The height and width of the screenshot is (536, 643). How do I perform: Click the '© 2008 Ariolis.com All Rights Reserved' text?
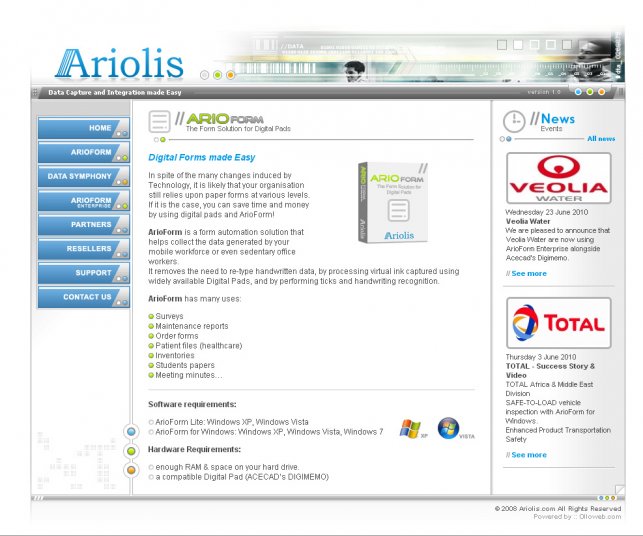click(x=558, y=509)
